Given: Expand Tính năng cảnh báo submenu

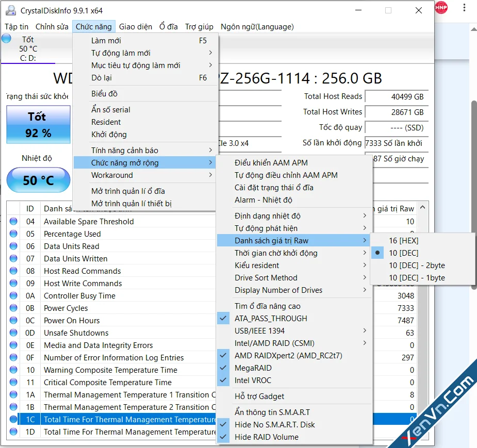Looking at the screenshot, I should click(145, 150).
